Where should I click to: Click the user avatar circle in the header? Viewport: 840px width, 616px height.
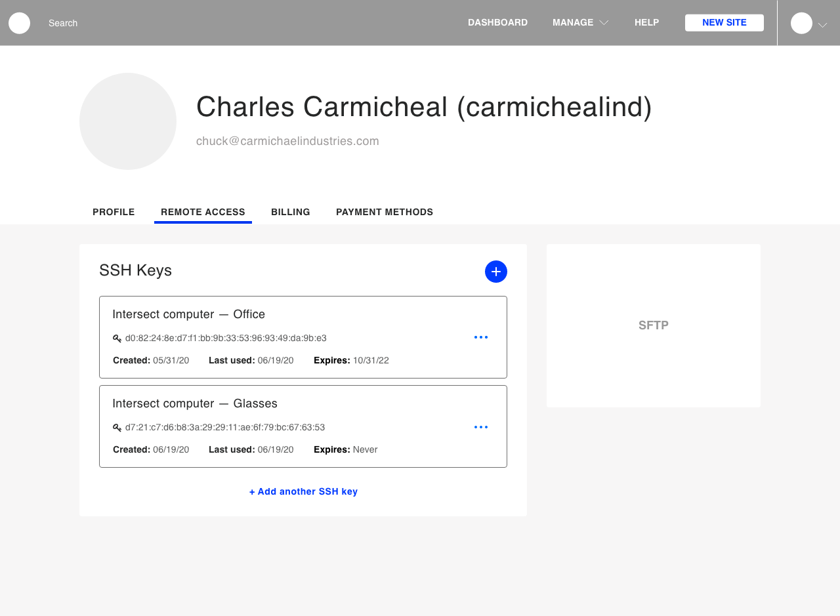click(801, 23)
